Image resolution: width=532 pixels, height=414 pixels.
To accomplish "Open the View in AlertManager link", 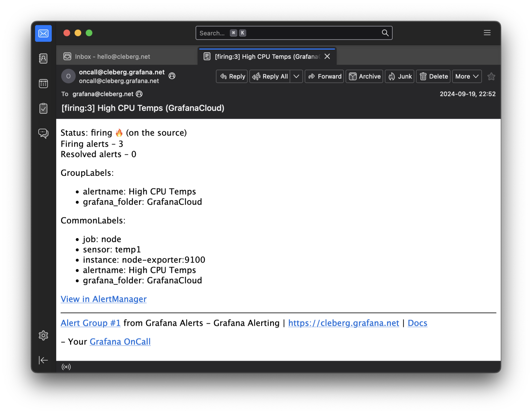I will point(103,299).
